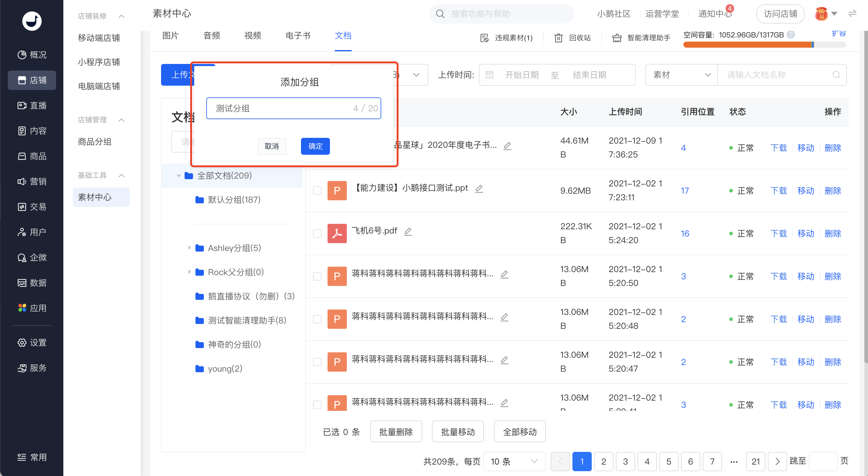
Task: Open 违规素材(1) violations list
Action: click(x=506, y=38)
